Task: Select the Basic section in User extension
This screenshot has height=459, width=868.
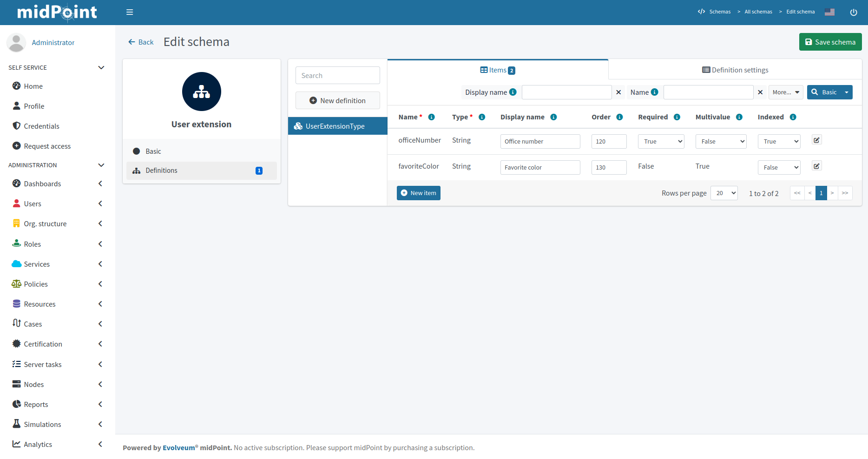Action: [x=153, y=151]
